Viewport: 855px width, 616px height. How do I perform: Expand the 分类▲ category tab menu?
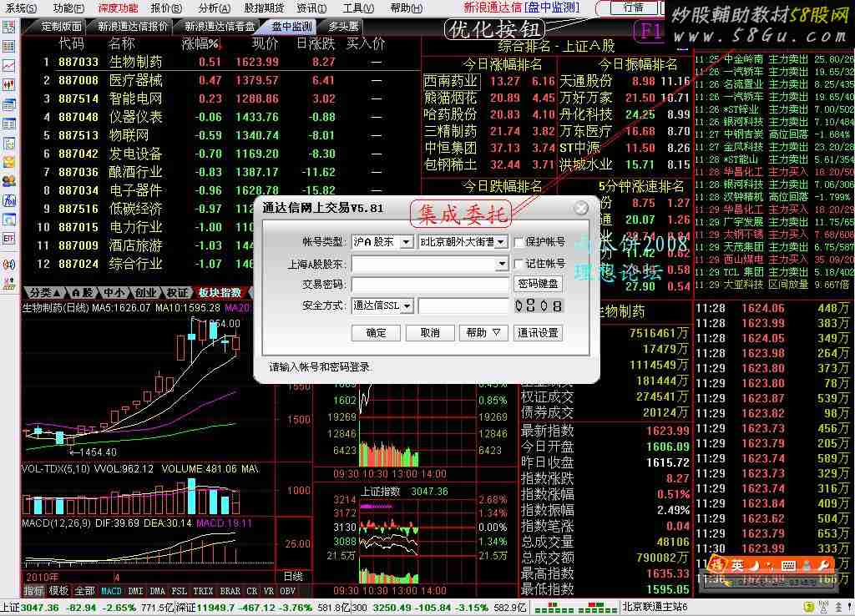coord(45,293)
